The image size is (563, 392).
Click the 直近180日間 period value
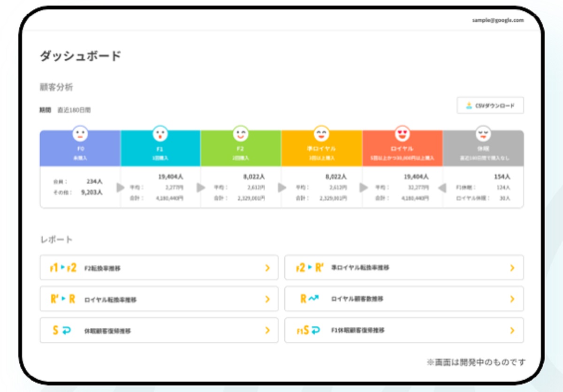point(74,110)
